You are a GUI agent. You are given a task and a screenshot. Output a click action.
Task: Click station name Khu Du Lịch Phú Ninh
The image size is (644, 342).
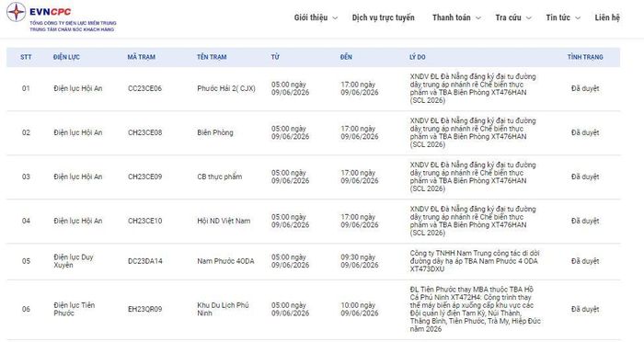coord(223,309)
